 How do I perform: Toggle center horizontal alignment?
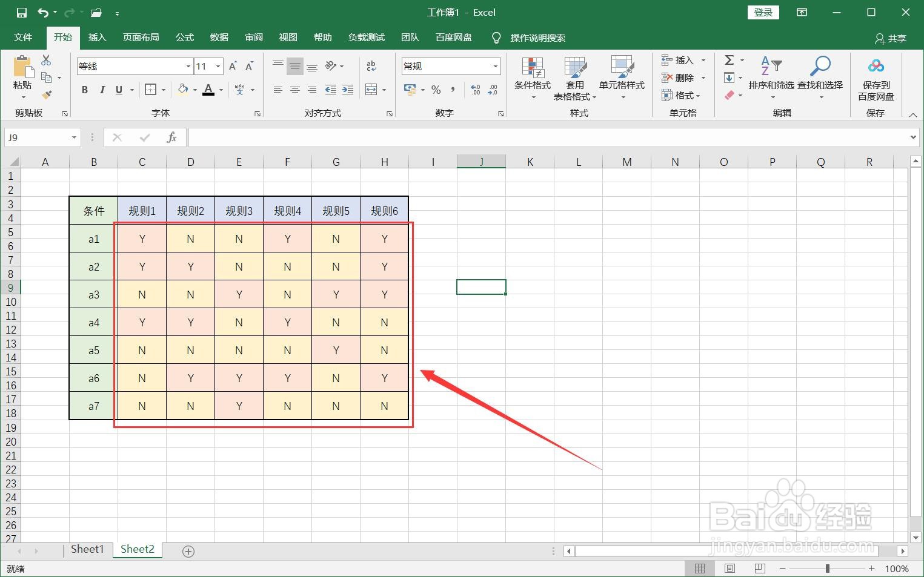point(295,90)
